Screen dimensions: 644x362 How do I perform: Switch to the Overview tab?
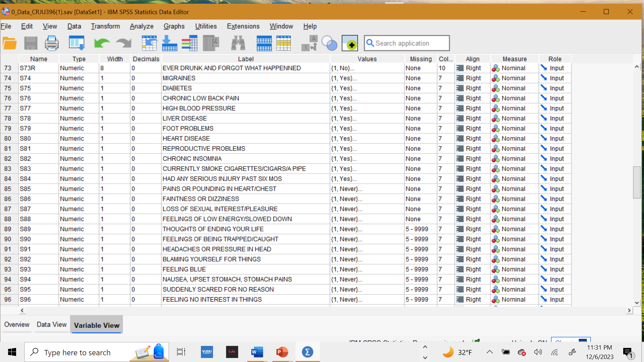pos(17,324)
